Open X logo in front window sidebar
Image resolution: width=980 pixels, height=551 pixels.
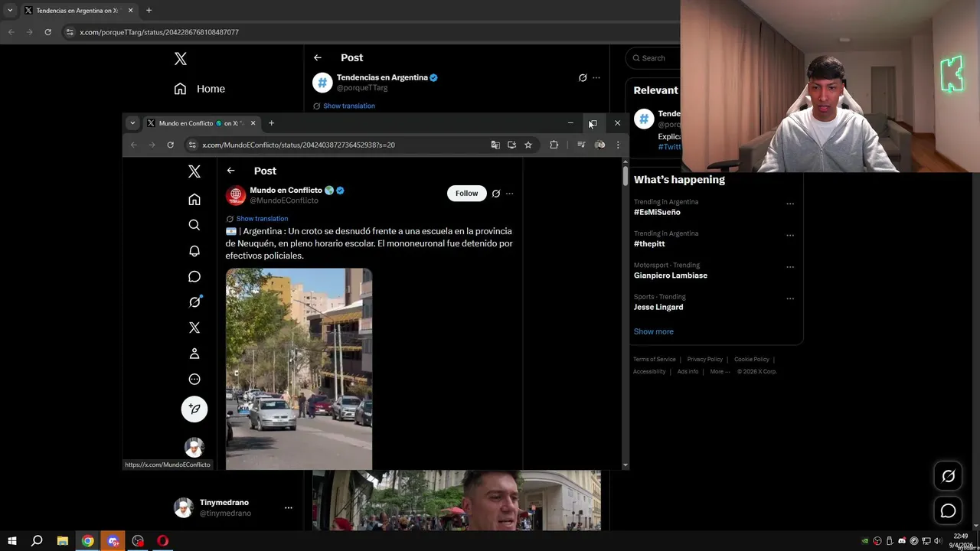(194, 171)
